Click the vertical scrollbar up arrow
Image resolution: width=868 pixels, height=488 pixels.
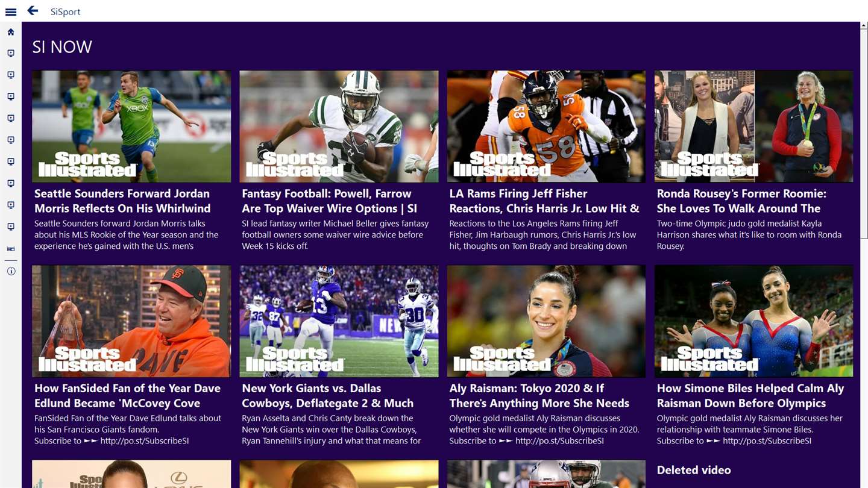864,26
